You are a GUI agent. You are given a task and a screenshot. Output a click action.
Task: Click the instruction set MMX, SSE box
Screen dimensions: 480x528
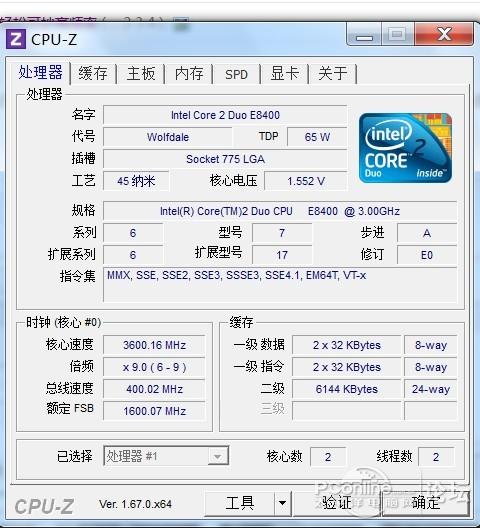(x=280, y=285)
